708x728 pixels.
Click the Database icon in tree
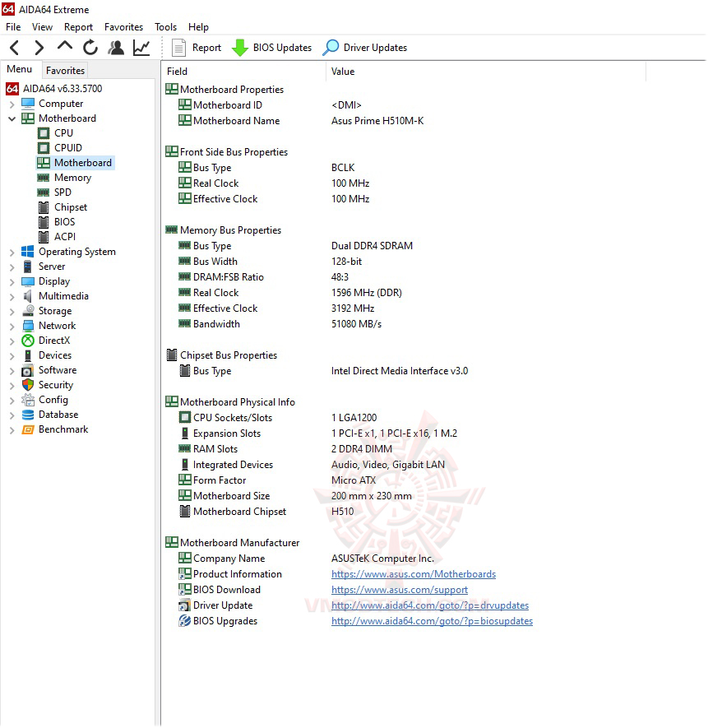point(28,415)
